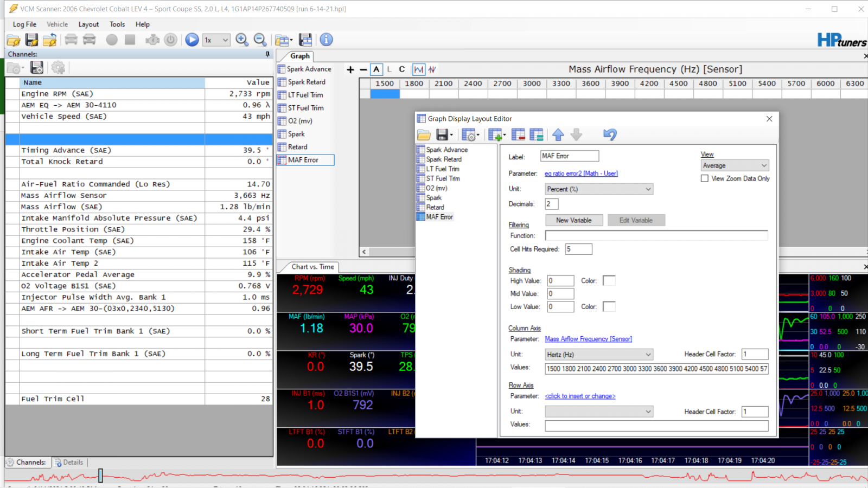Switch to the Details tab at bottom
The width and height of the screenshot is (868, 488).
coord(69,463)
